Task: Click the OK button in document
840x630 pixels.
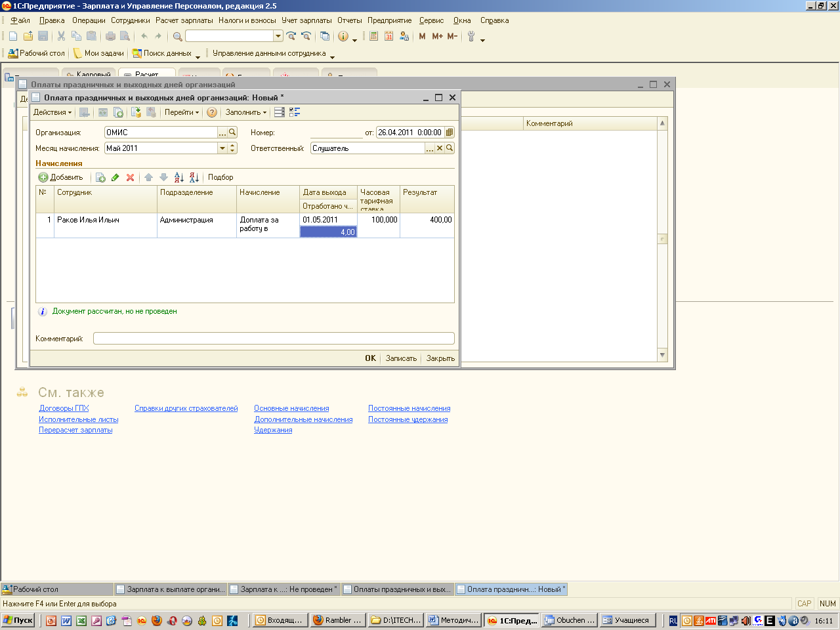Action: coord(371,358)
